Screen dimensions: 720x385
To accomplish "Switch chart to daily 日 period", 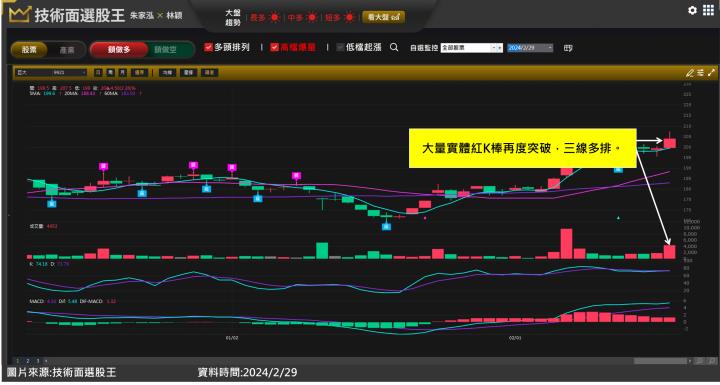I will click(x=98, y=73).
